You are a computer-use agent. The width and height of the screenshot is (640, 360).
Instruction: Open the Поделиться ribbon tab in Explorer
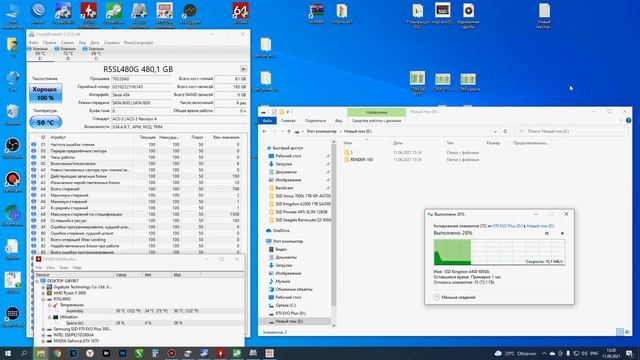315,121
